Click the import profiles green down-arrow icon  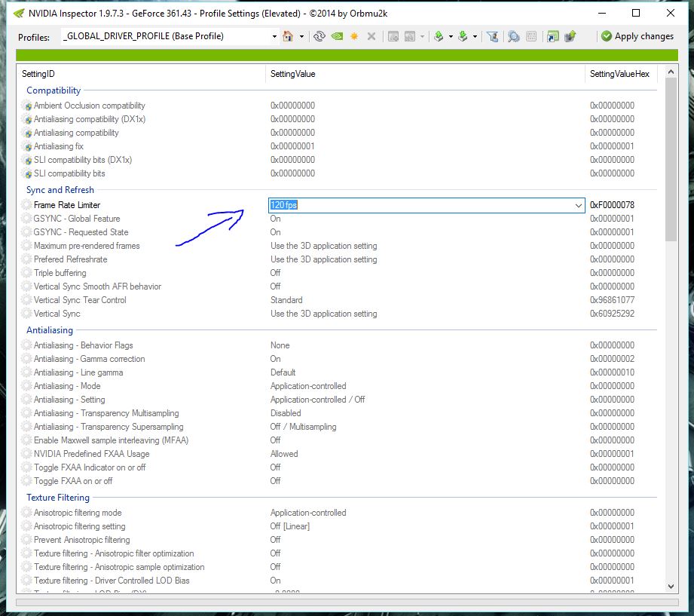coord(463,36)
